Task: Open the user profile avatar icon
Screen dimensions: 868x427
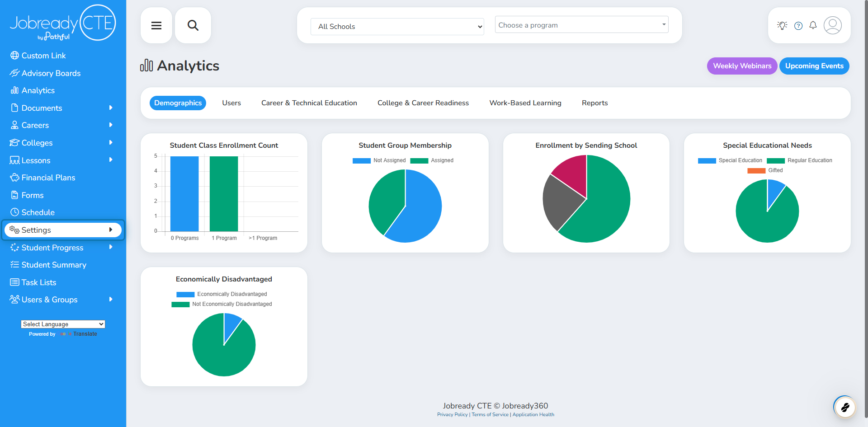Action: (832, 25)
